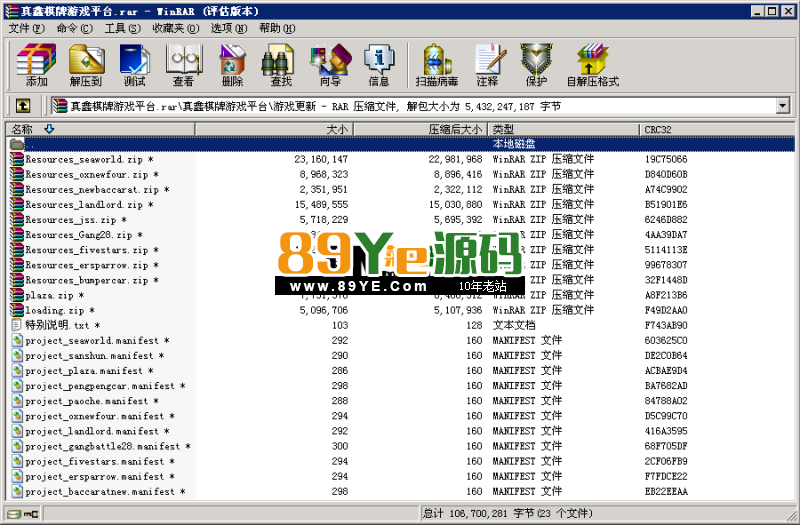
Task: Sort by Packed Size (压缩后大小) column header
Action: click(x=420, y=130)
